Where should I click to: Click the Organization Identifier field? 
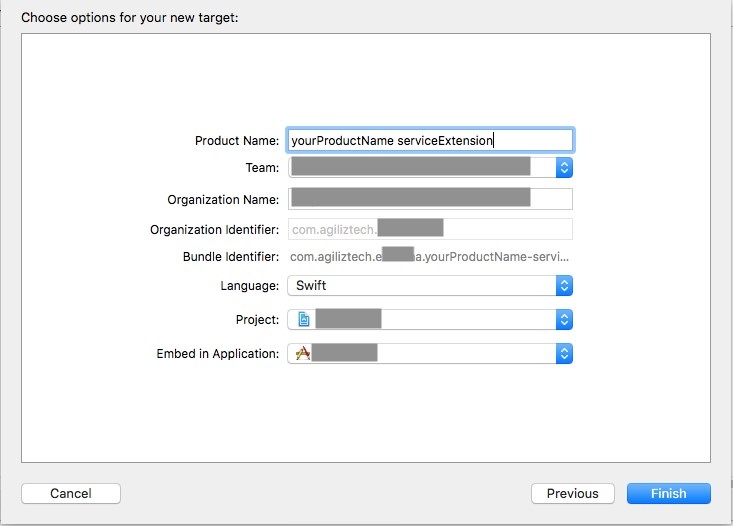430,229
